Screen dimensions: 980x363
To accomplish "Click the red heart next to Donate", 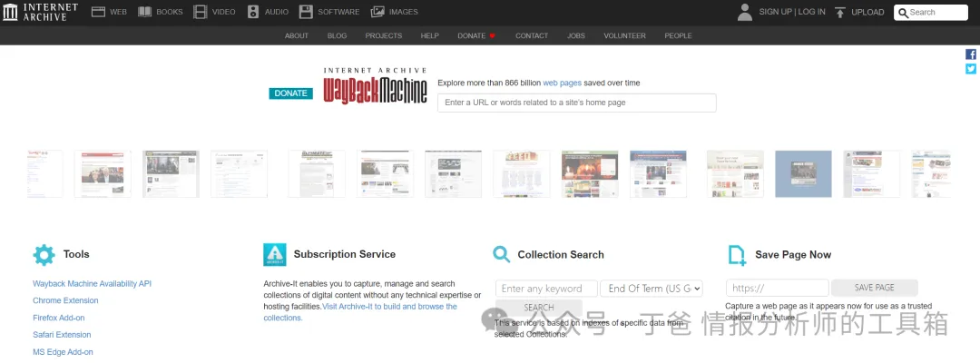I will [x=492, y=36].
